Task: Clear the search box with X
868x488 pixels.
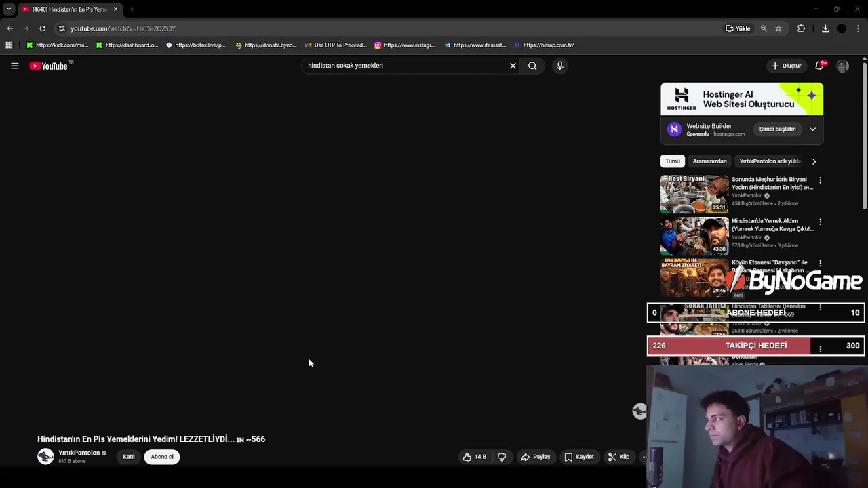Action: 513,66
